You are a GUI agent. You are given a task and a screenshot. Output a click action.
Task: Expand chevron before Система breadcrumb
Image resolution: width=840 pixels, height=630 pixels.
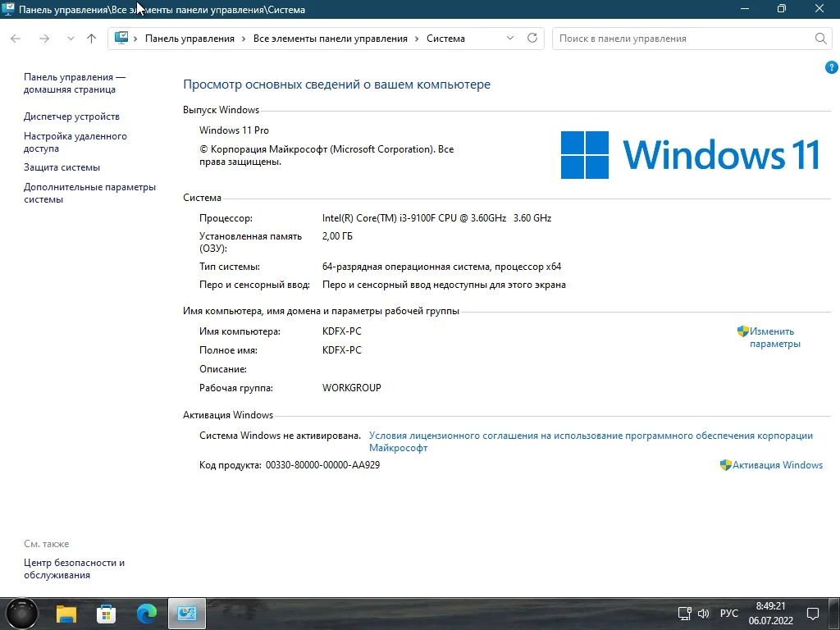click(x=417, y=39)
